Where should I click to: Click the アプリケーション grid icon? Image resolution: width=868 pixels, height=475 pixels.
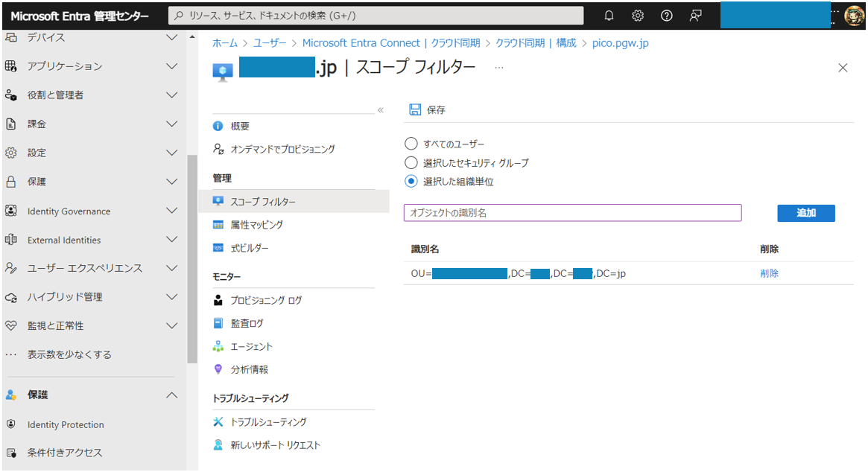(11, 66)
